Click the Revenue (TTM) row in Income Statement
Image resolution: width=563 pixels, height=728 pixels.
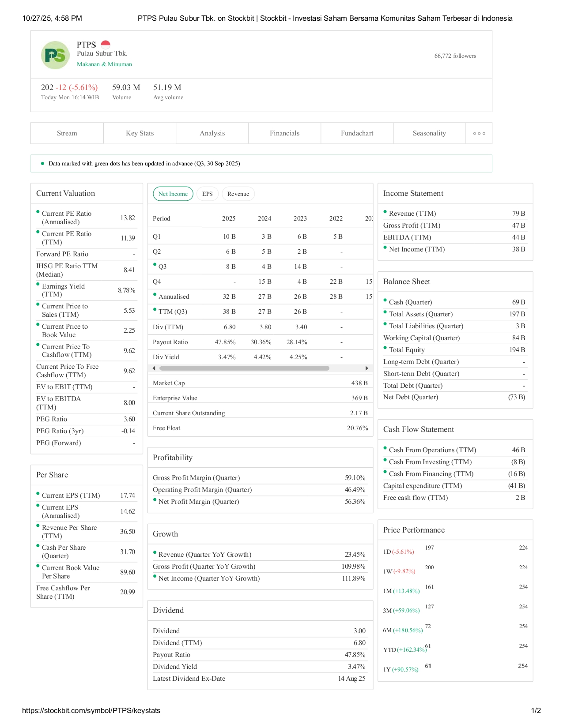click(x=455, y=214)
